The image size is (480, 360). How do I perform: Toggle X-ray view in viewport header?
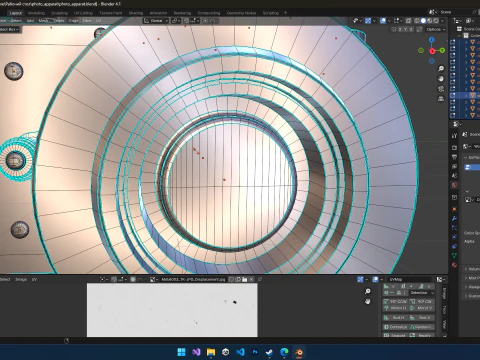coord(408,21)
